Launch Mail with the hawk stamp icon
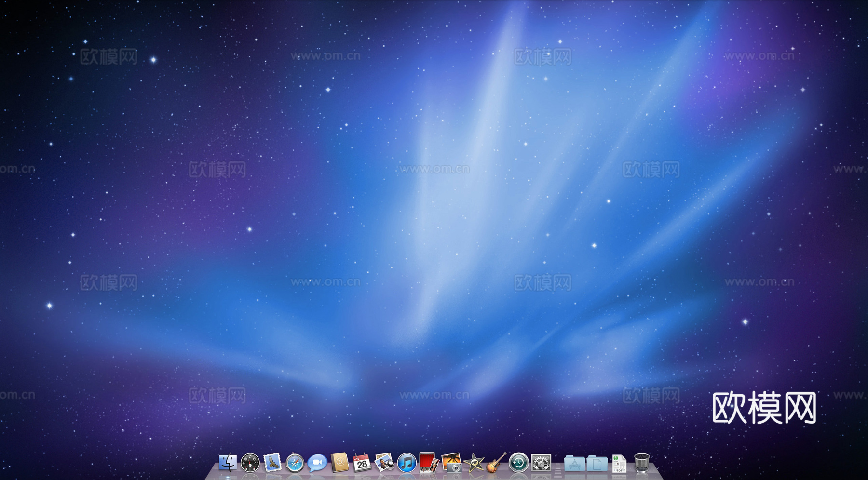This screenshot has height=480, width=868. coord(272,463)
